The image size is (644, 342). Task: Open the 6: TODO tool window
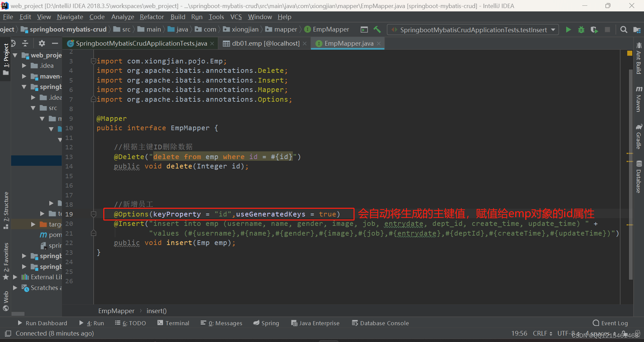[130, 323]
